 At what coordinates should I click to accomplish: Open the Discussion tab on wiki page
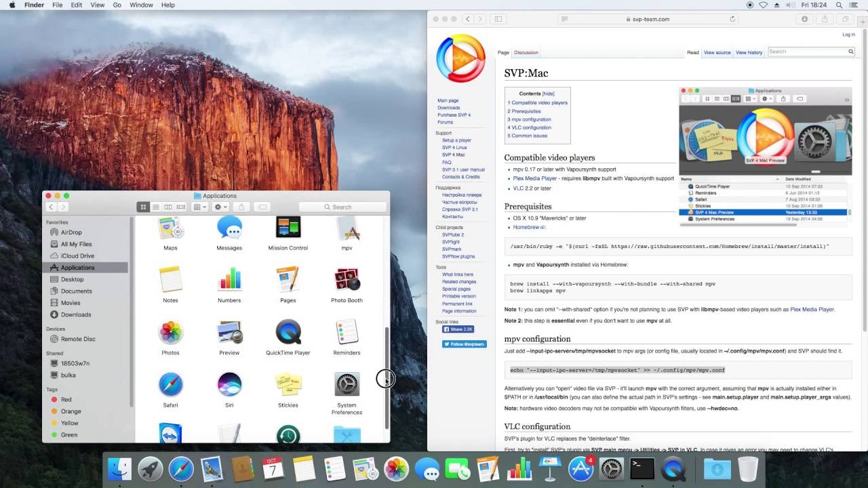point(526,52)
